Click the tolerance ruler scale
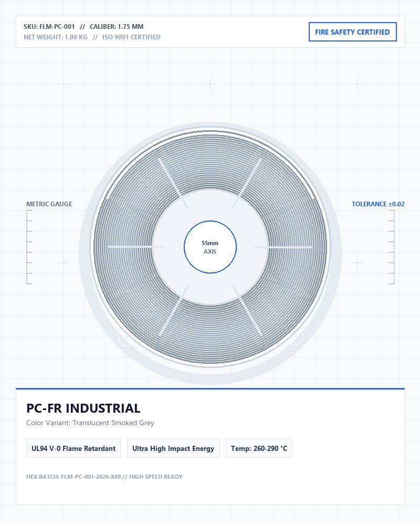This screenshot has height=525, width=420. (x=391, y=247)
